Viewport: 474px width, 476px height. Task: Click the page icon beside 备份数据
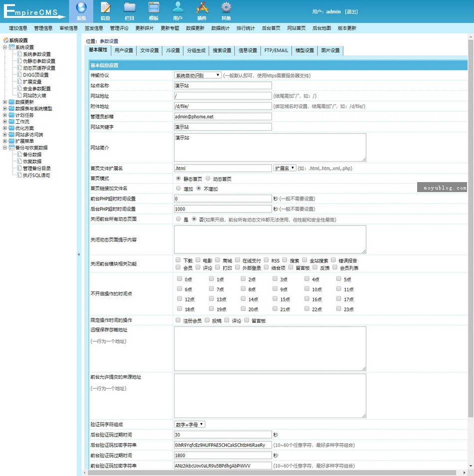(19, 154)
